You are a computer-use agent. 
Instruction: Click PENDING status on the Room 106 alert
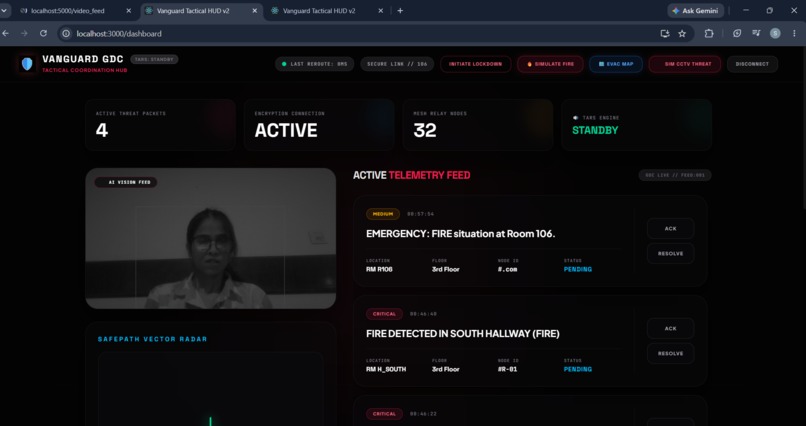(578, 269)
